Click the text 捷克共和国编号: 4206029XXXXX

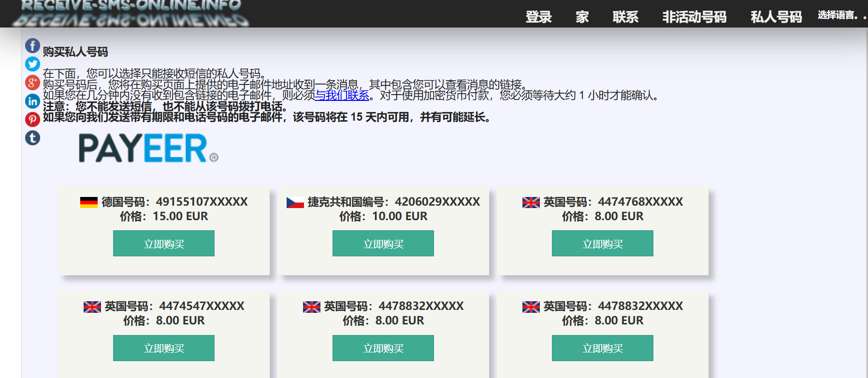click(x=394, y=202)
